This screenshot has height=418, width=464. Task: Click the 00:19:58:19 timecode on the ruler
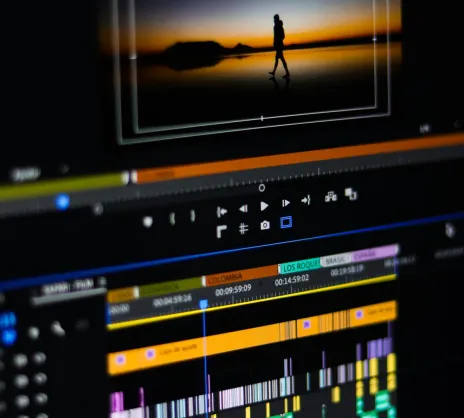coord(347,270)
